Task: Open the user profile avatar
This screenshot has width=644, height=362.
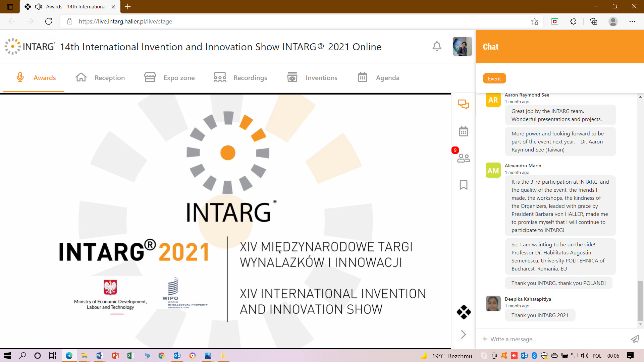Action: tap(462, 46)
